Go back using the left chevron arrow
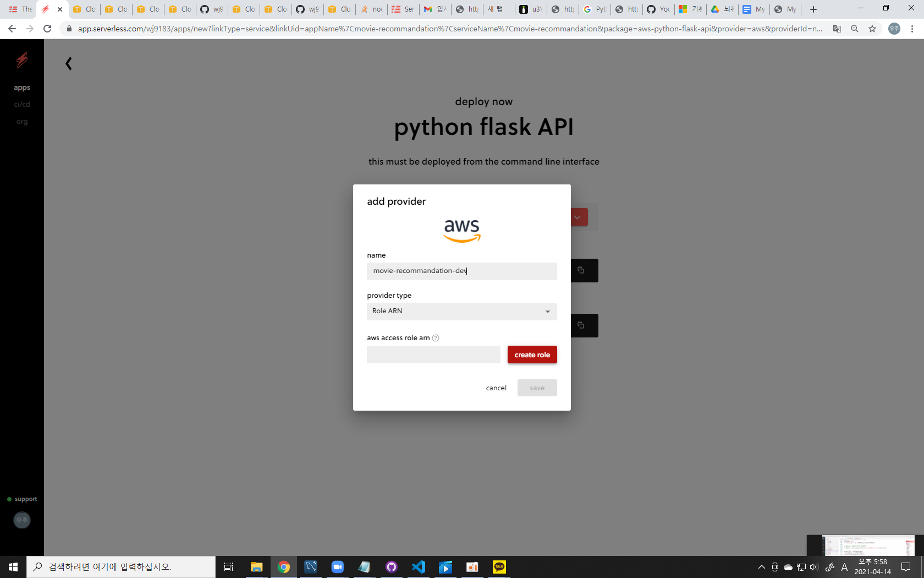 point(69,64)
